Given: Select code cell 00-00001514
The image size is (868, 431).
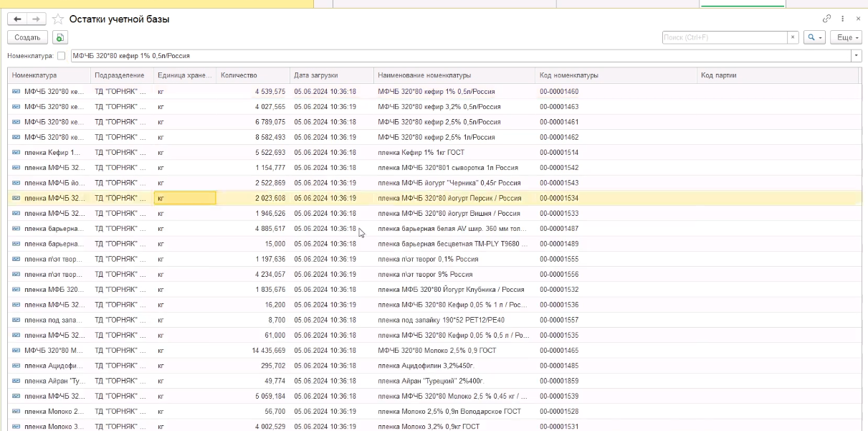Looking at the screenshot, I should (x=616, y=153).
